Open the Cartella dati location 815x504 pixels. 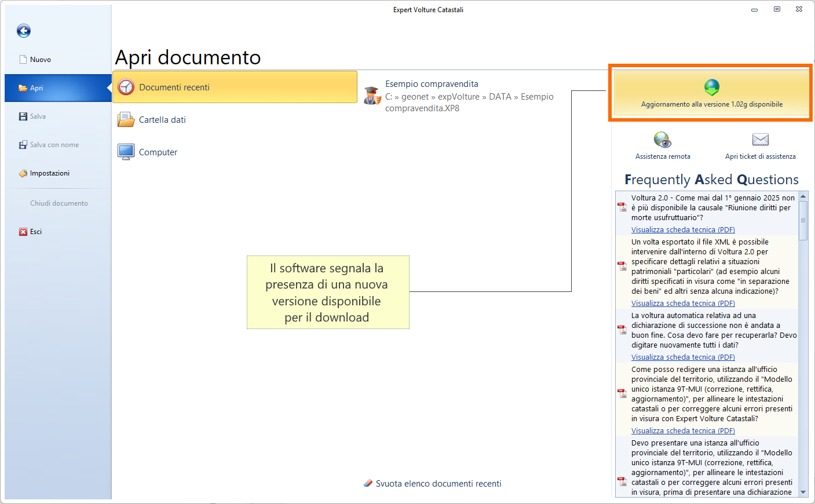[235, 120]
